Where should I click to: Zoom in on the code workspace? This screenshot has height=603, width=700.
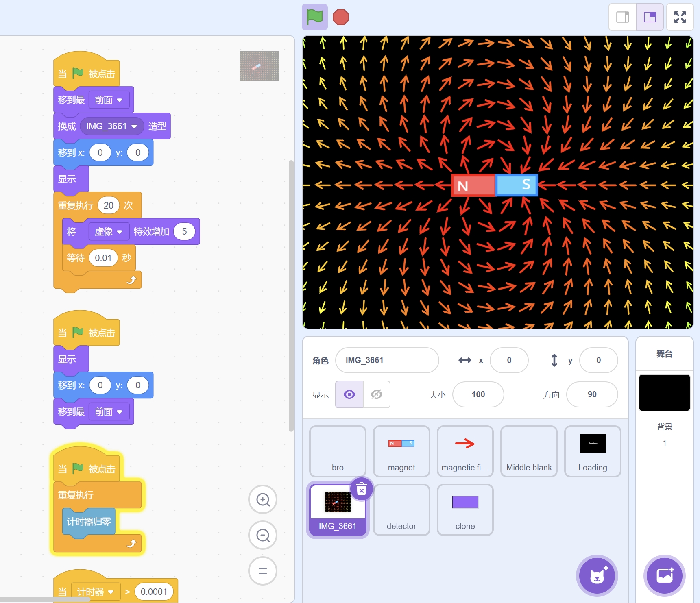point(263,499)
